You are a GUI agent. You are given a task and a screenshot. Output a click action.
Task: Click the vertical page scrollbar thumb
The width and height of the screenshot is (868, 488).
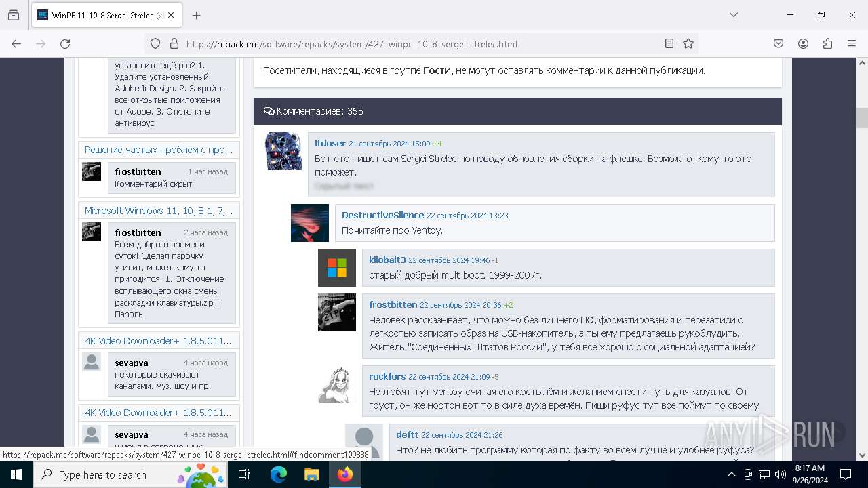(x=862, y=118)
